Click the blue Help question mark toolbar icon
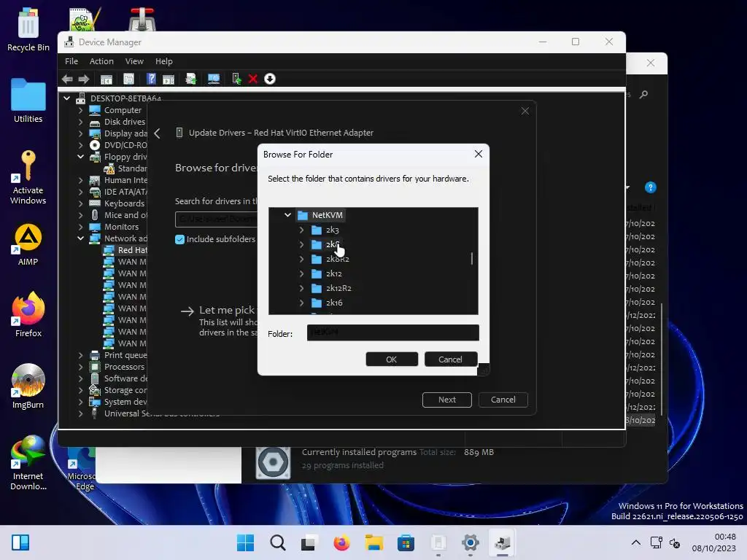Image resolution: width=747 pixels, height=560 pixels. (x=151, y=79)
